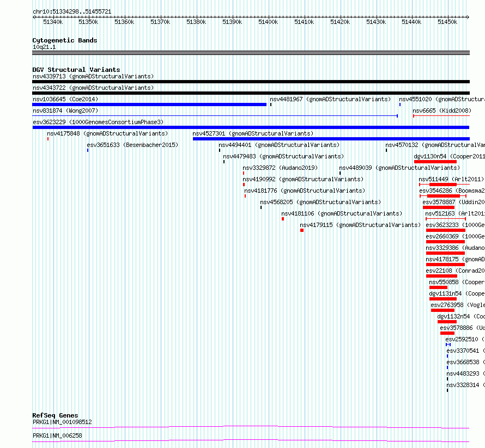
Task: Select the blue nsv4527301 bar
Action: (x=331, y=139)
